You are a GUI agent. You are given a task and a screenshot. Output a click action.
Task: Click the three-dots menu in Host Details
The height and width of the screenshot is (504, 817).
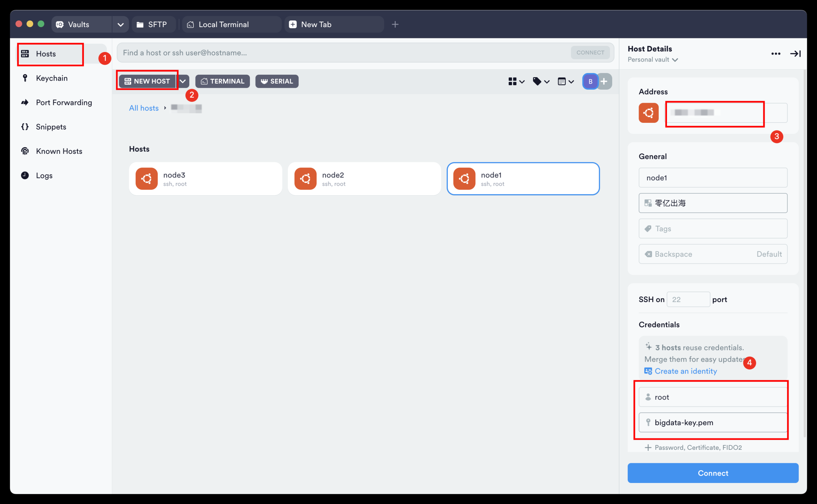pyautogui.click(x=775, y=54)
